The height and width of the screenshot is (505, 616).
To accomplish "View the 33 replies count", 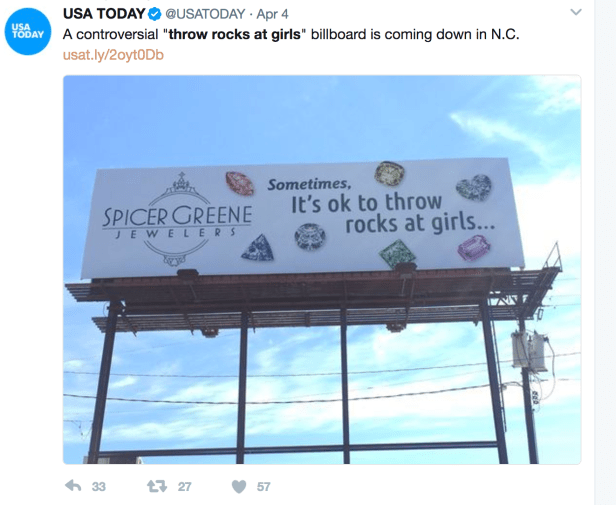I will click(x=99, y=487).
